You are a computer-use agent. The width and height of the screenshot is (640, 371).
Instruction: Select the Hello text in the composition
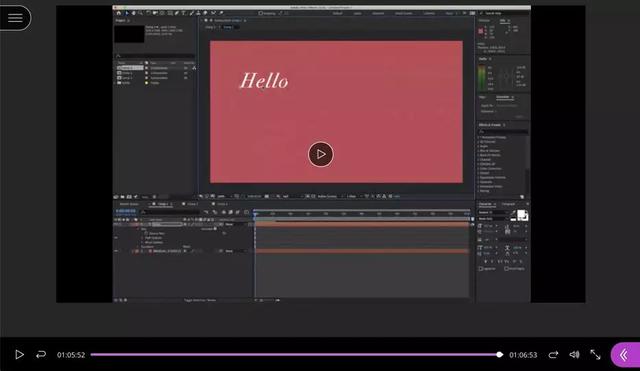click(264, 81)
